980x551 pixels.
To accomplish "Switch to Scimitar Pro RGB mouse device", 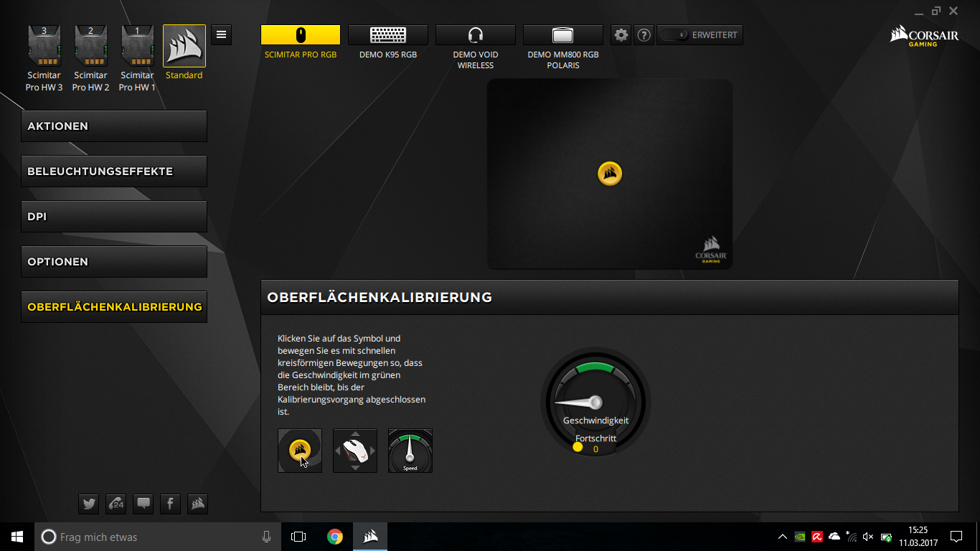I will tap(301, 35).
